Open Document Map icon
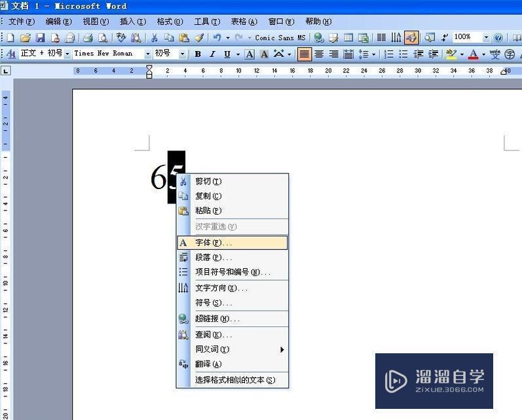This screenshot has height=420, width=522. pyautogui.click(x=430, y=37)
